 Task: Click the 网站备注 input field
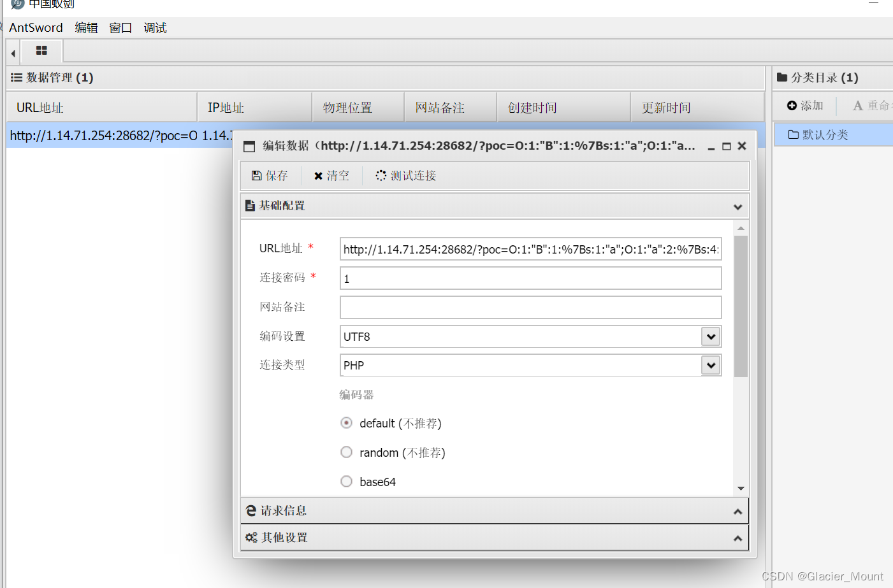coord(530,307)
